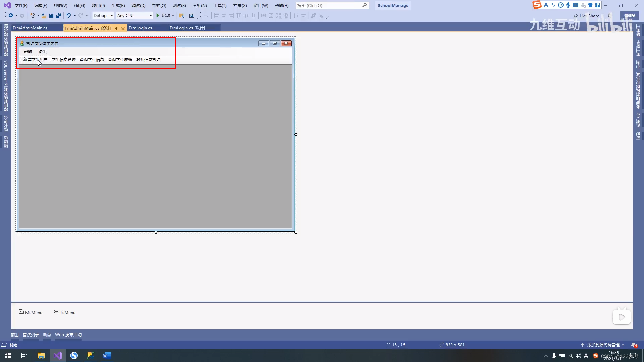Viewport: 644px width, 362px height.
Task: Click the 帮助 form menu item
Action: click(x=28, y=52)
